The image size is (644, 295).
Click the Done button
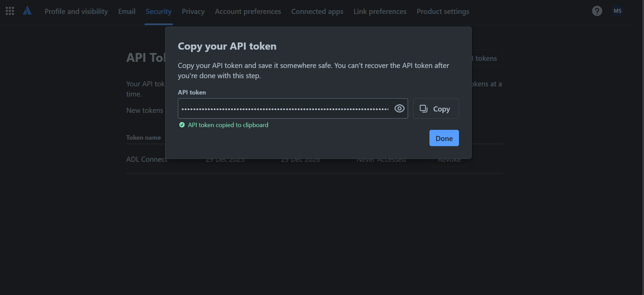click(x=444, y=138)
